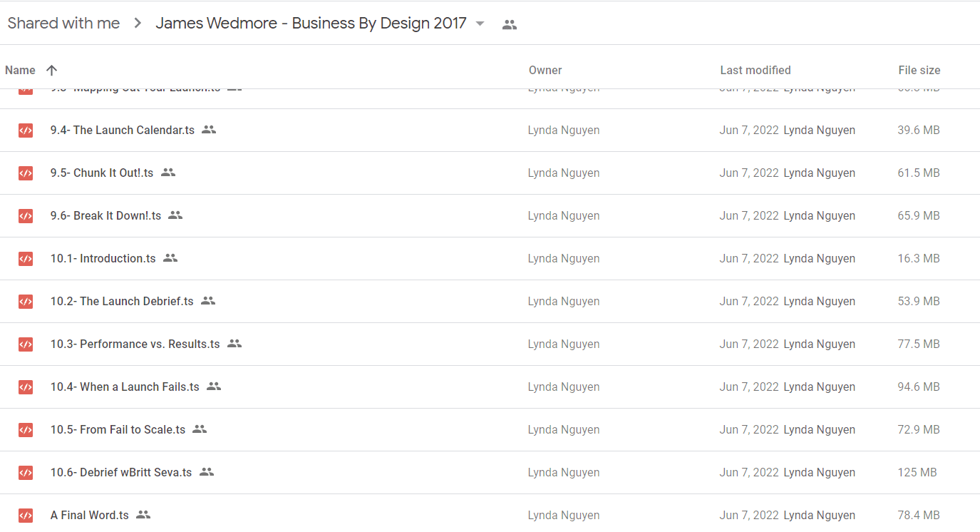Click file type icon for A Final Word.ts

[x=26, y=515]
